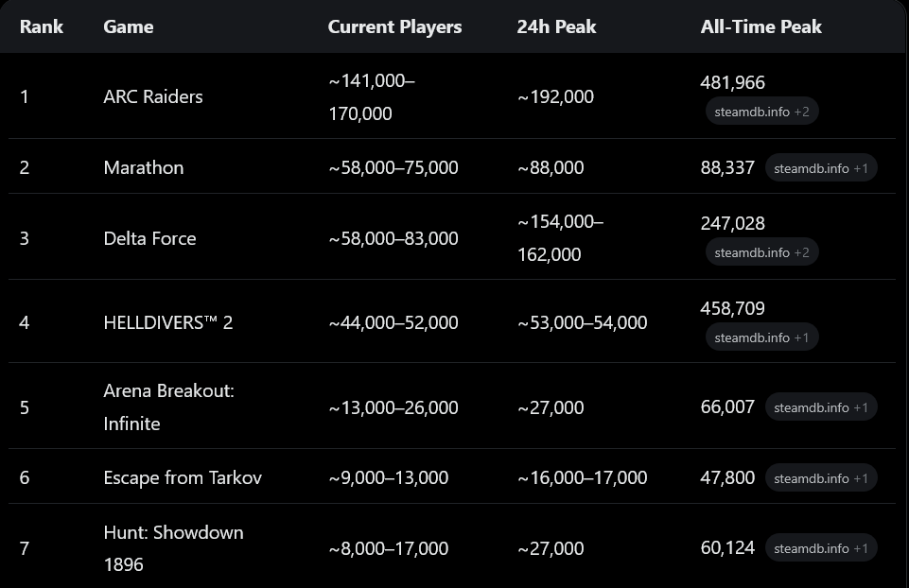Click the Rank column header
The height and width of the screenshot is (588, 909).
pos(42,26)
